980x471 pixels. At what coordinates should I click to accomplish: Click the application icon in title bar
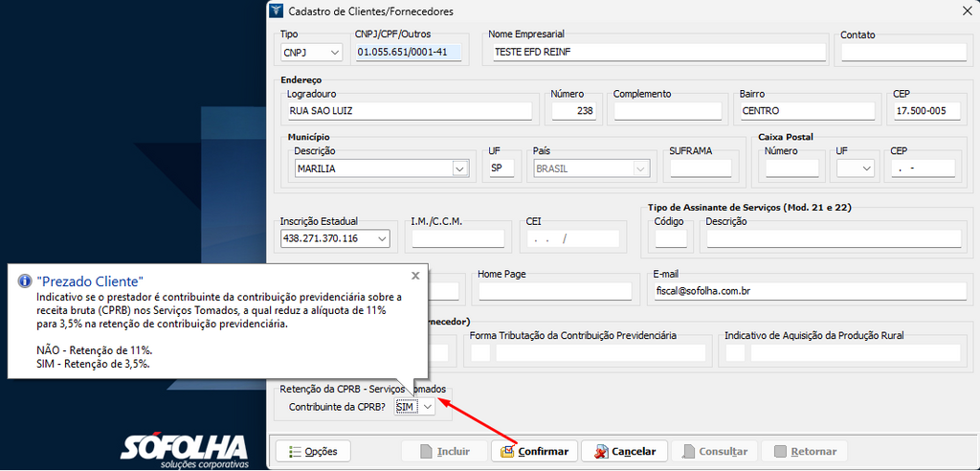click(x=277, y=11)
